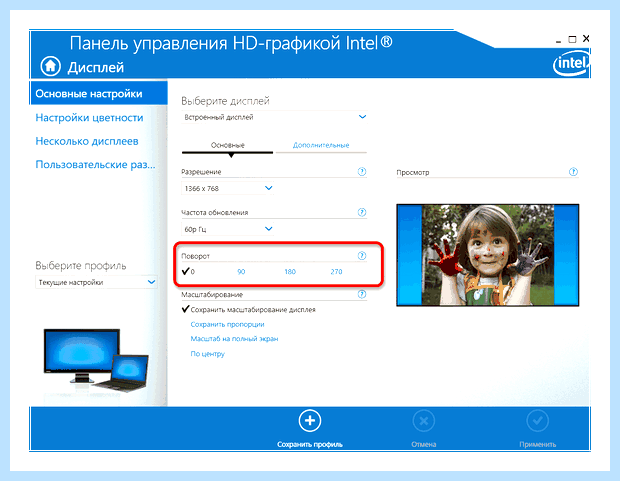620x481 pixels.
Task: Open Основные настройки section
Action: click(98, 93)
